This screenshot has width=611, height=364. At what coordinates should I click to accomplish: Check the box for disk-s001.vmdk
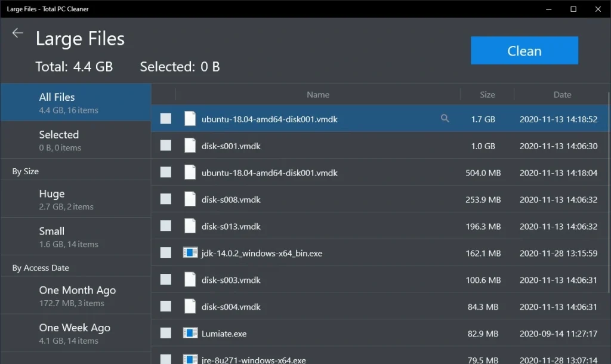[166, 146]
